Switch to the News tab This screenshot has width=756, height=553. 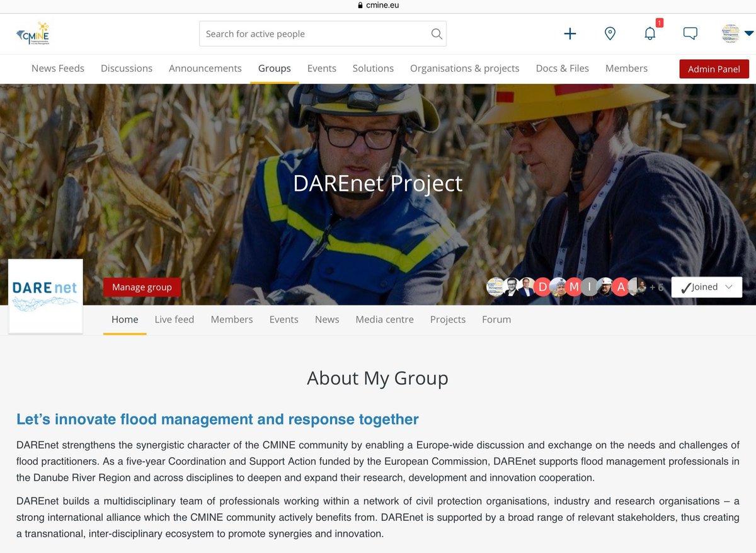click(327, 320)
